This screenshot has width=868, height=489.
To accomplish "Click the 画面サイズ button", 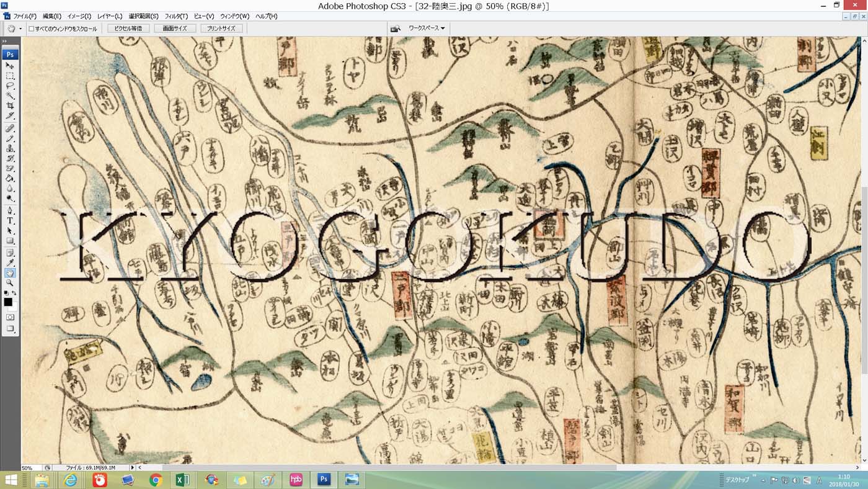I will (x=175, y=29).
